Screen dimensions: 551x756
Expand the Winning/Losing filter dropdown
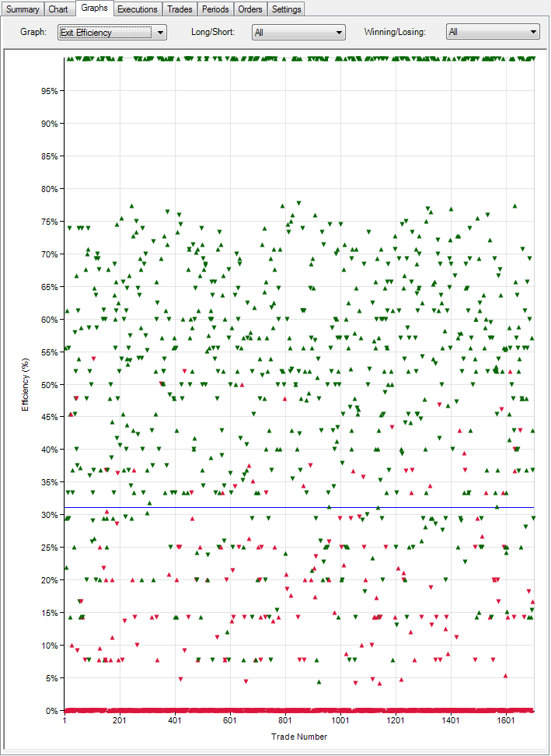[x=493, y=32]
